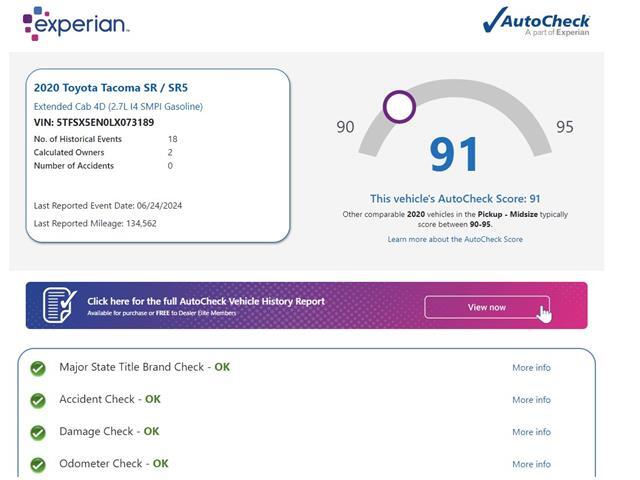Click the Number of Accidents value 0
This screenshot has height=480, width=640.
[170, 166]
